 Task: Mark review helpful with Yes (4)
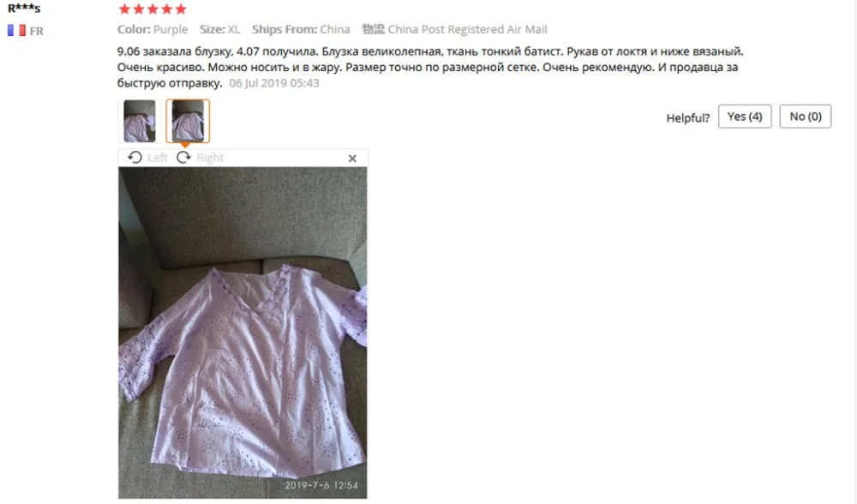point(745,117)
